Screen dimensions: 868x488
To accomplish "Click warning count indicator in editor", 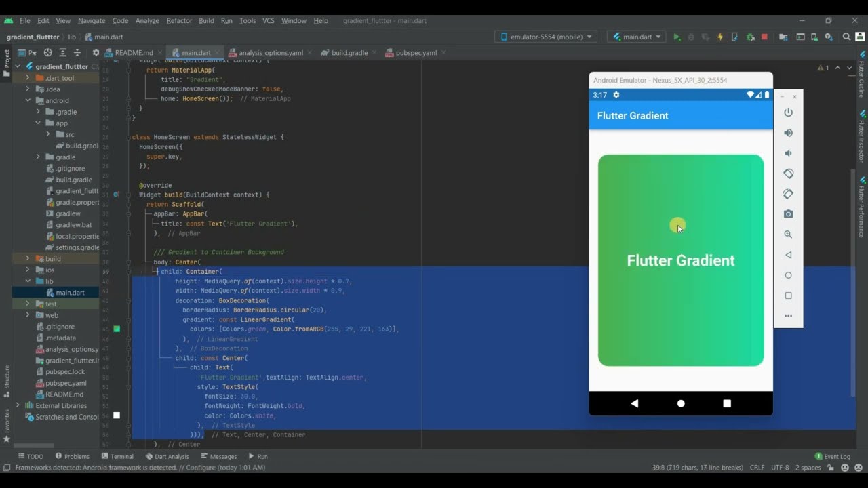I will 823,68.
